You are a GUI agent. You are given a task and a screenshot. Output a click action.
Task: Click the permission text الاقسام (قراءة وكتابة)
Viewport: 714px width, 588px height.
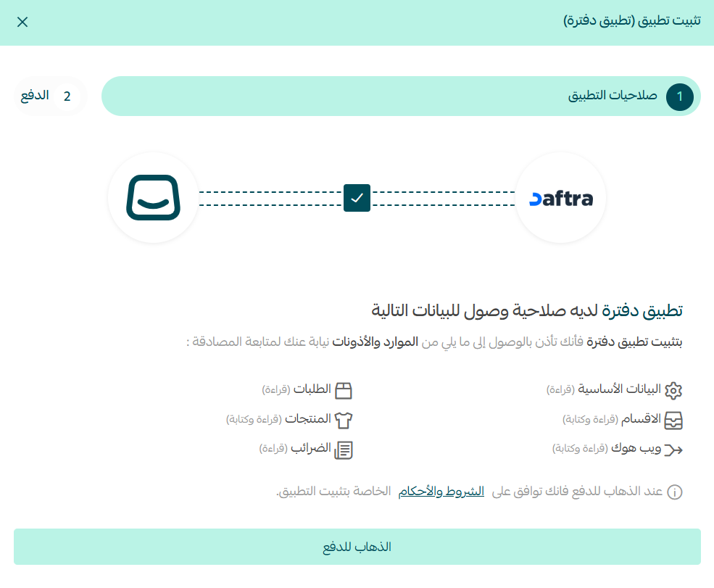click(612, 418)
